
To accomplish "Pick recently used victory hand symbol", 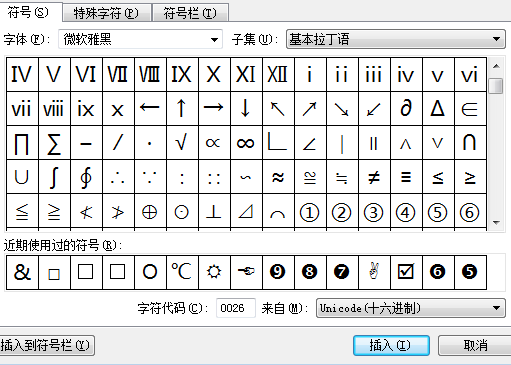I will tap(374, 272).
